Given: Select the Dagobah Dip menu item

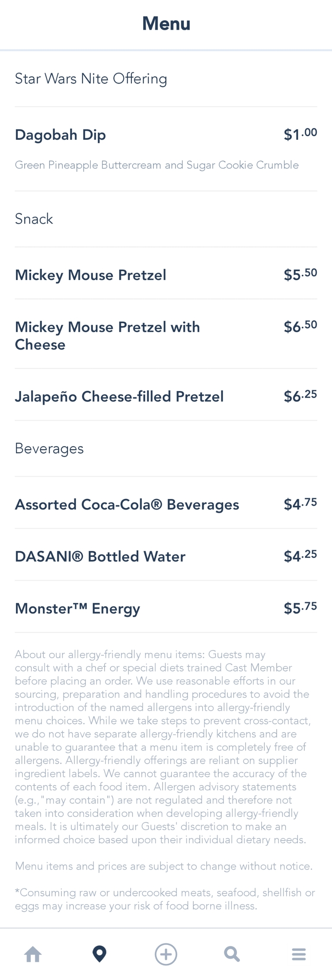Looking at the screenshot, I should 61,135.
